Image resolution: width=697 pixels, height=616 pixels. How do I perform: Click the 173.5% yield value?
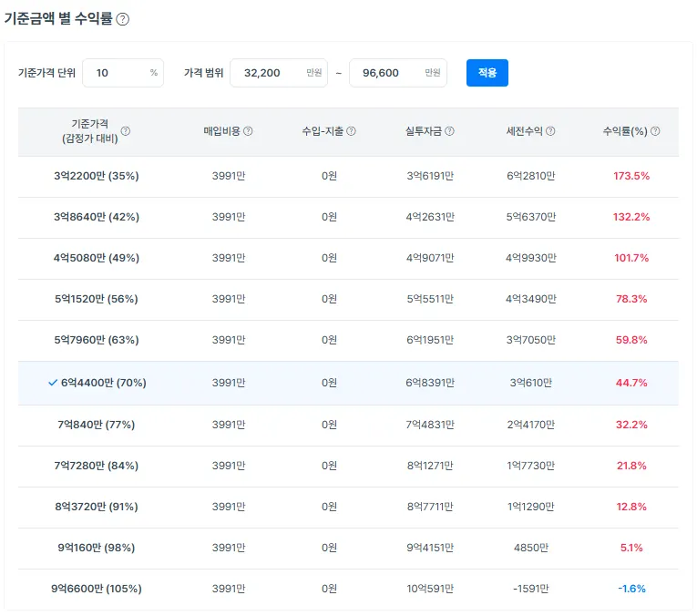(x=631, y=176)
